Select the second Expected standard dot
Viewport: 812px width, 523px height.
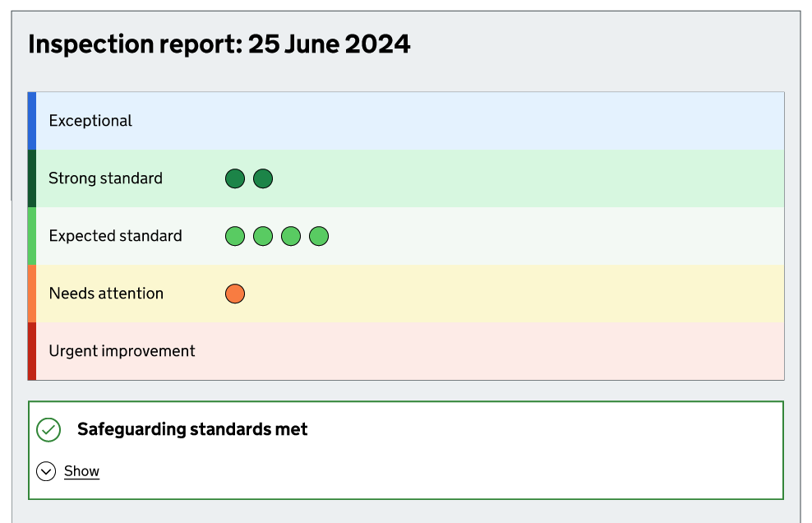[262, 236]
